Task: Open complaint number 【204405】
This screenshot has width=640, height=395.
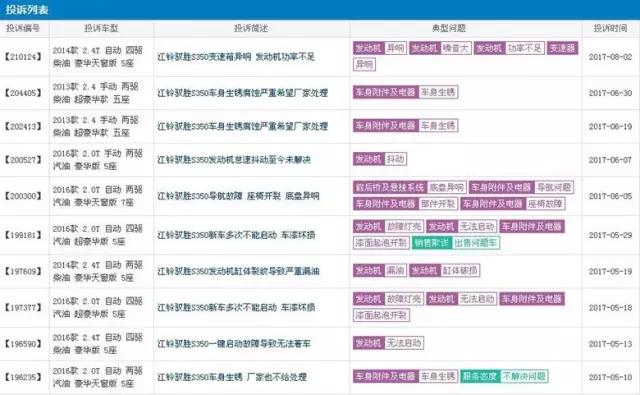Action: click(23, 93)
